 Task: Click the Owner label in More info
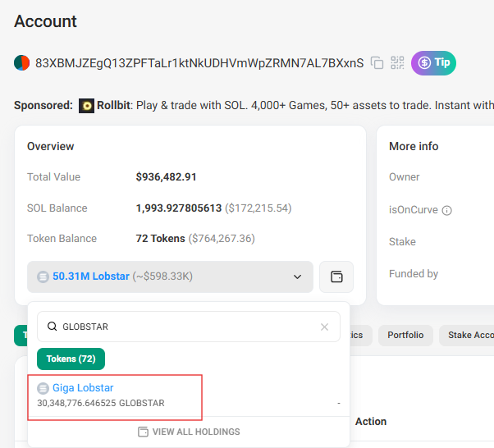(405, 177)
